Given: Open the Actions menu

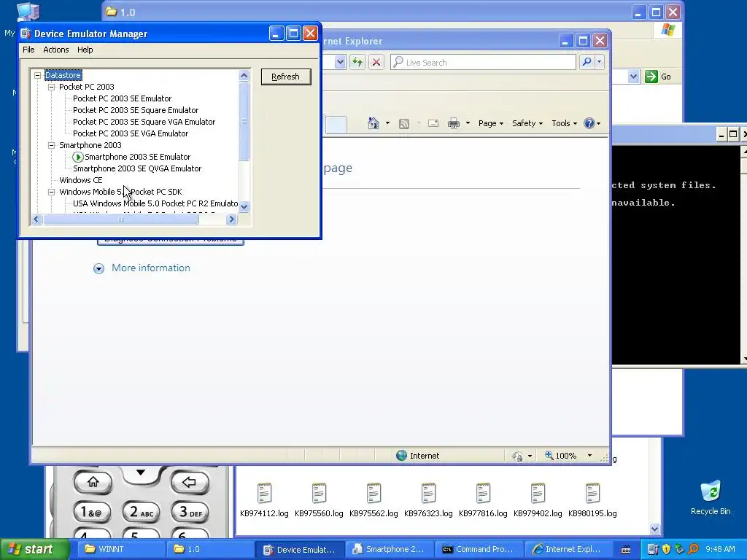Looking at the screenshot, I should pos(55,50).
